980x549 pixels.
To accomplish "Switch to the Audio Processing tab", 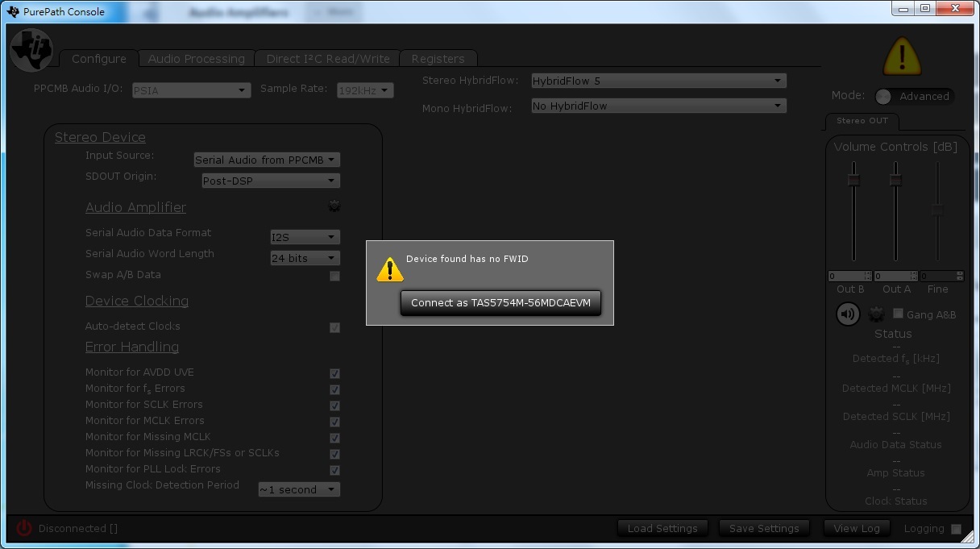I will click(x=196, y=59).
